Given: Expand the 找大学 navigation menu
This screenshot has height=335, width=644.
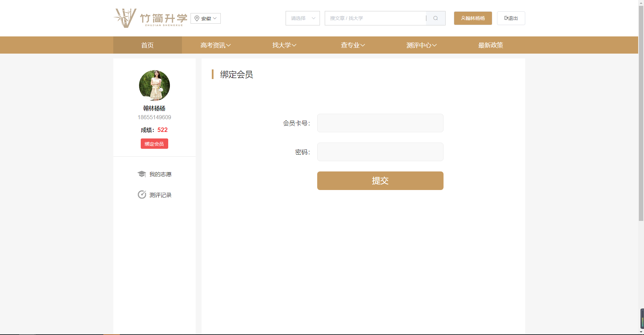Looking at the screenshot, I should tap(284, 45).
